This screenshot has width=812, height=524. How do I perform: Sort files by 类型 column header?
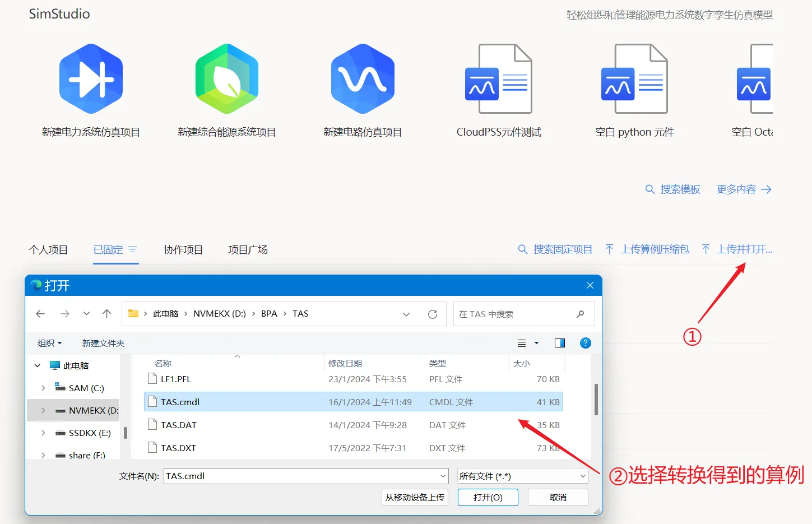[438, 364]
